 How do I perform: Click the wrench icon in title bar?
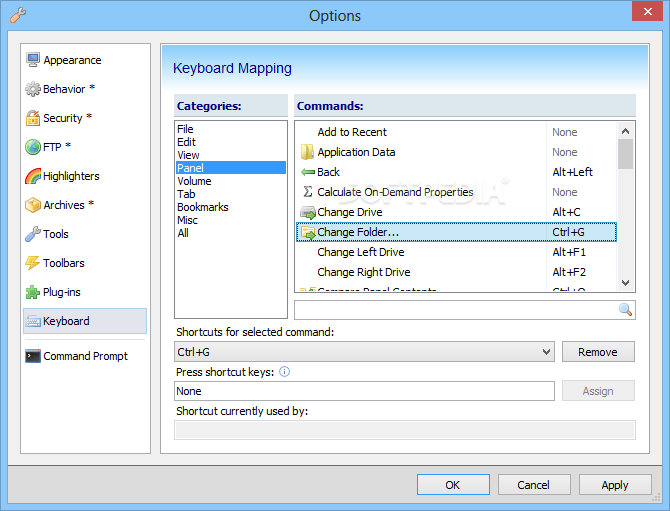[x=18, y=15]
